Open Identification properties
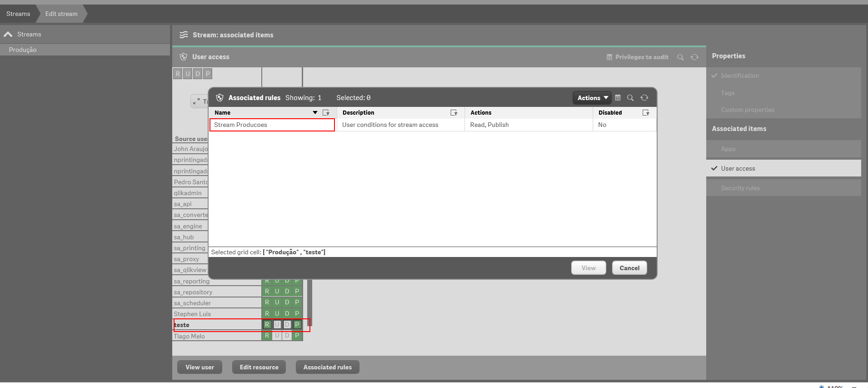This screenshot has width=868, height=388. pyautogui.click(x=783, y=76)
